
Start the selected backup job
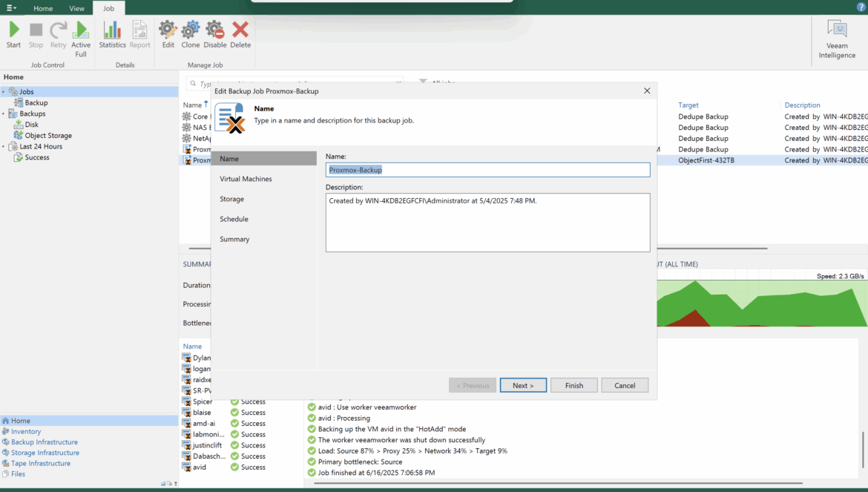pos(14,35)
